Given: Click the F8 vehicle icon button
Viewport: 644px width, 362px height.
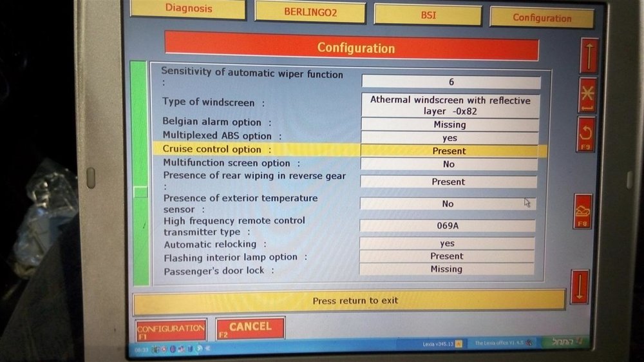Looking at the screenshot, I should (582, 211).
